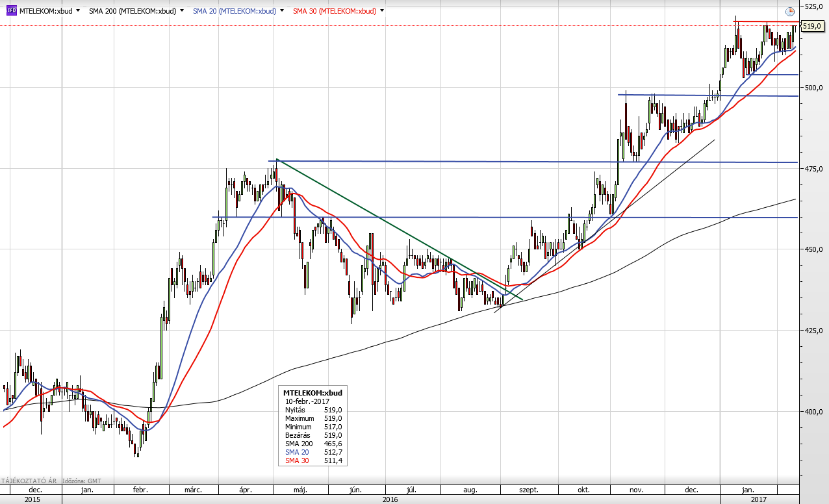This screenshot has width=829, height=504.
Task: Open the clock icon near the price axis
Action: point(789,12)
